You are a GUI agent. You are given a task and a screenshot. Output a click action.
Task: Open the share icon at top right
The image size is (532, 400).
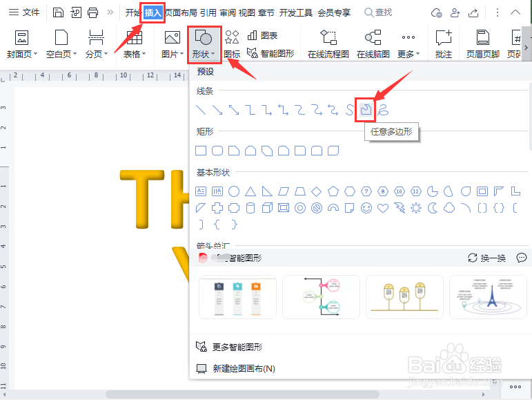click(473, 13)
